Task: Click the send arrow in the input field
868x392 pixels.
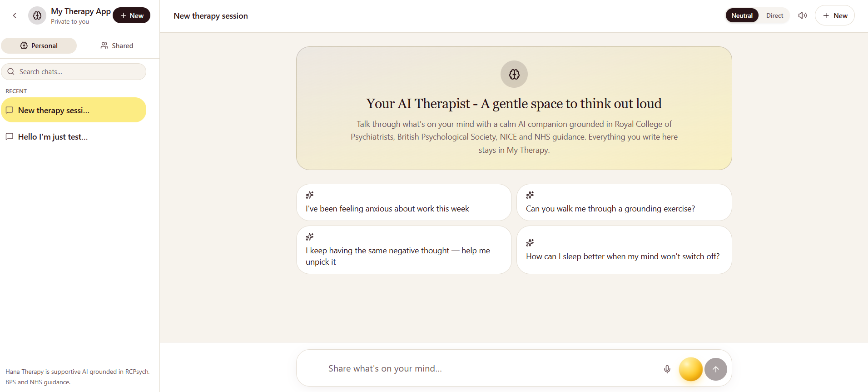Action: coord(716,369)
